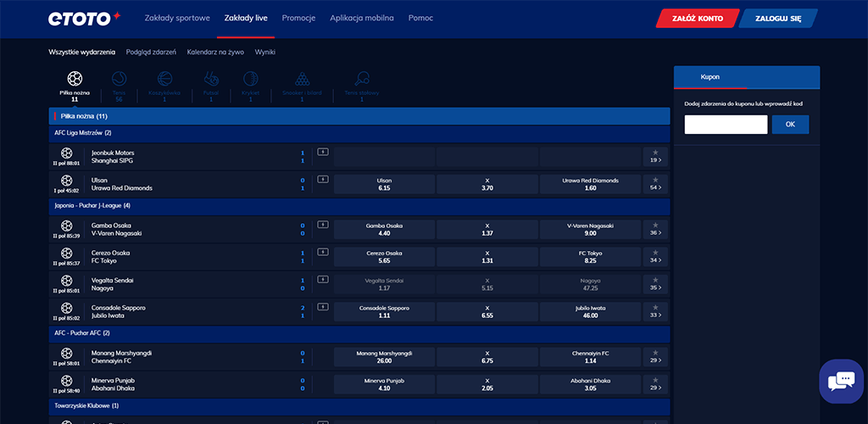
Task: Expand 54 more markets for Ulsan match
Action: coord(655,187)
